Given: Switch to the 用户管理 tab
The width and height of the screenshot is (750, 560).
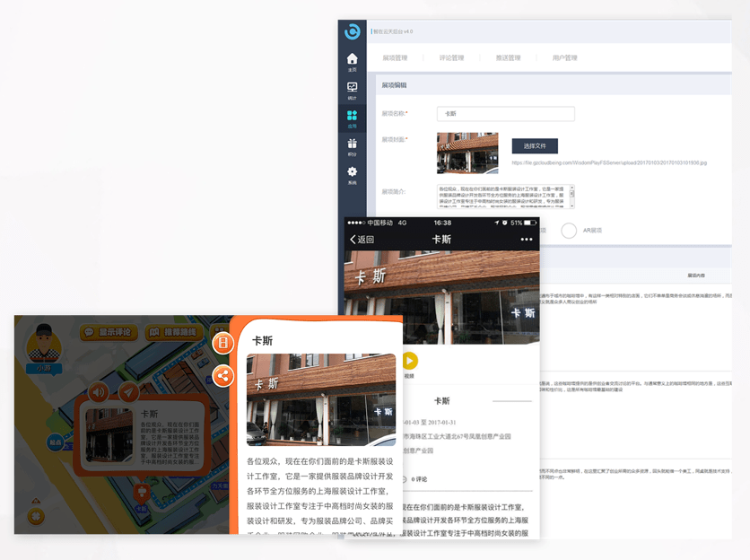Looking at the screenshot, I should pyautogui.click(x=564, y=58).
